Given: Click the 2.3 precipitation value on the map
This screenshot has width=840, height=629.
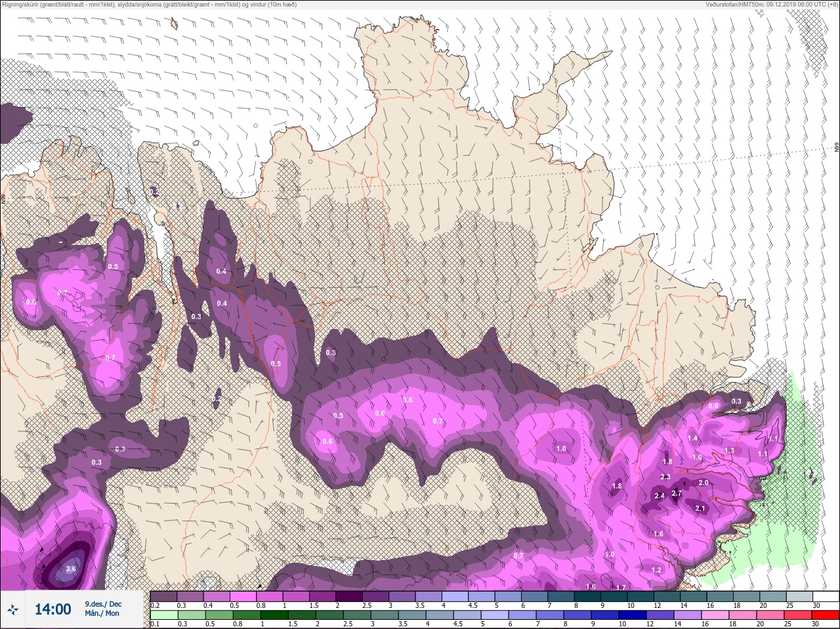Looking at the screenshot, I should coord(665,477).
